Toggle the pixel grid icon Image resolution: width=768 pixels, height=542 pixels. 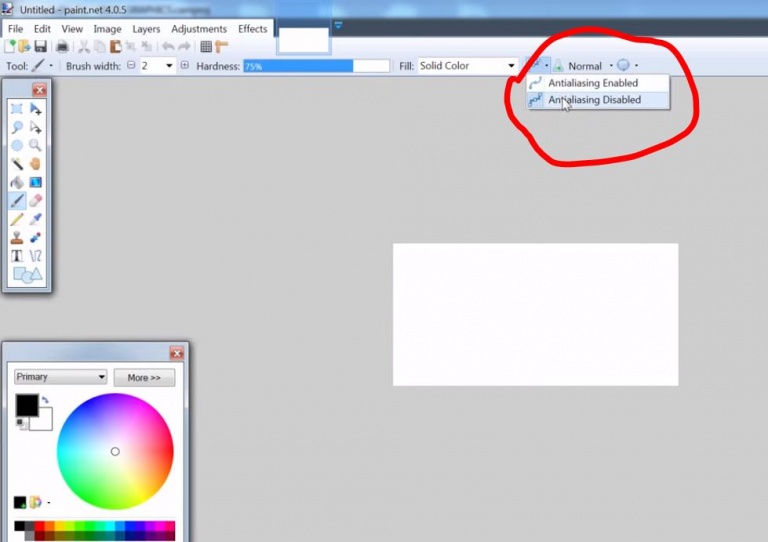pyautogui.click(x=206, y=47)
